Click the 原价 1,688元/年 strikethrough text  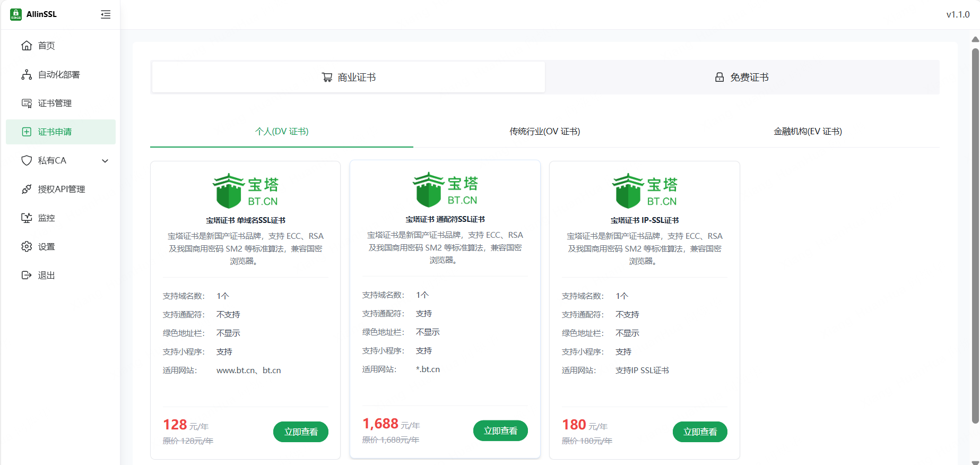coord(391,440)
